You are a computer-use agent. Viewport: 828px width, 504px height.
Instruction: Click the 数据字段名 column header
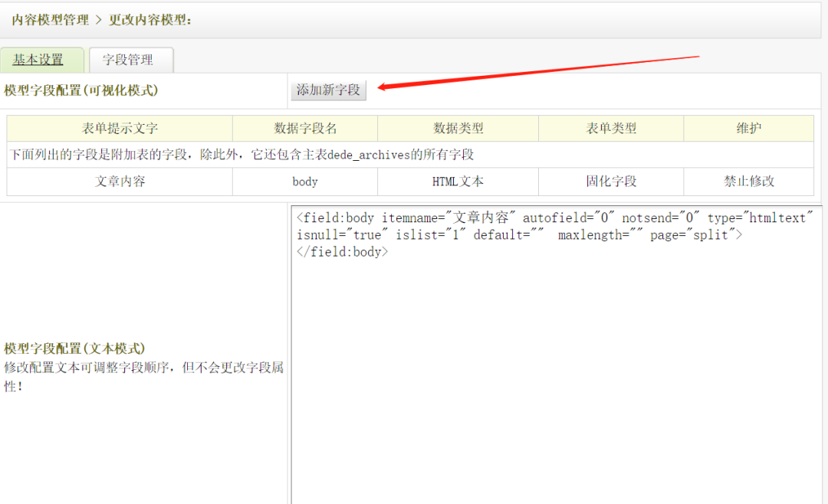pyautogui.click(x=305, y=129)
